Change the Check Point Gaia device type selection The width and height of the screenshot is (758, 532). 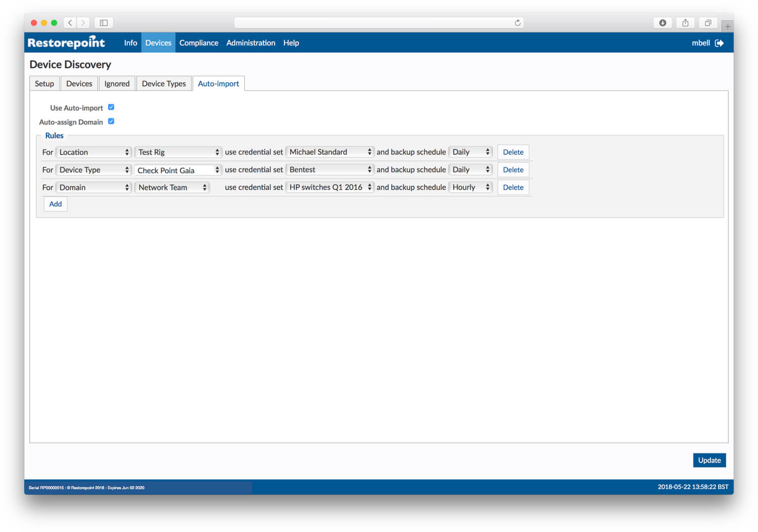(178, 170)
